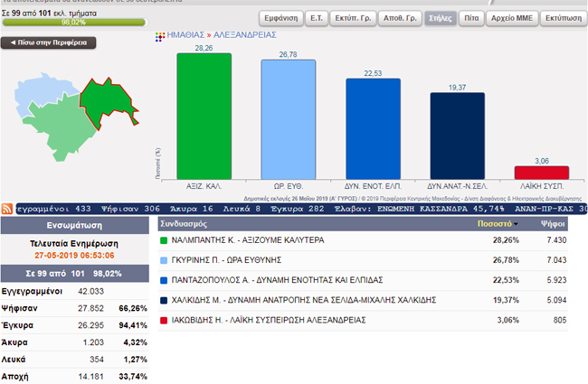The image size is (588, 384).
Task: Click the ΑΛΕΞΑΝΔΡΕΙΑΣ breadcrumb link
Action: point(245,34)
